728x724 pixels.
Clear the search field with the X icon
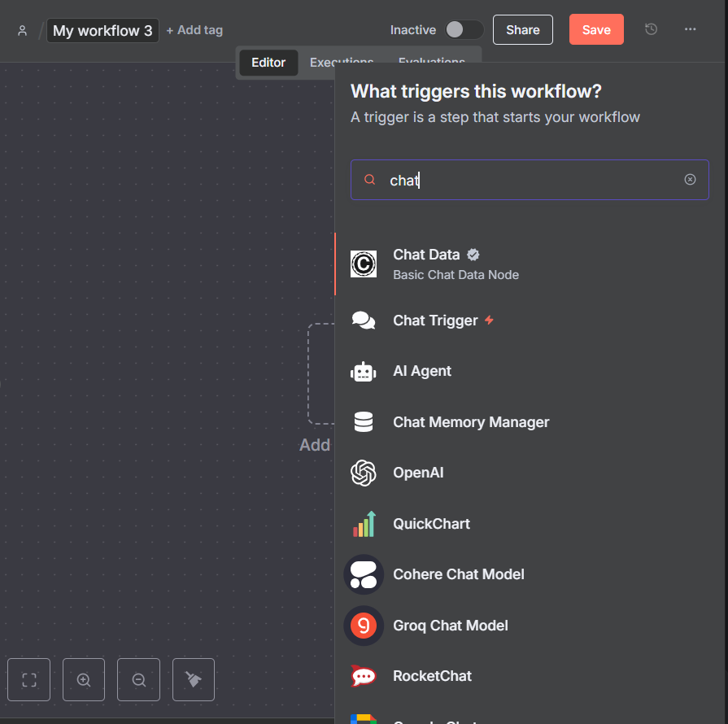pyautogui.click(x=690, y=179)
